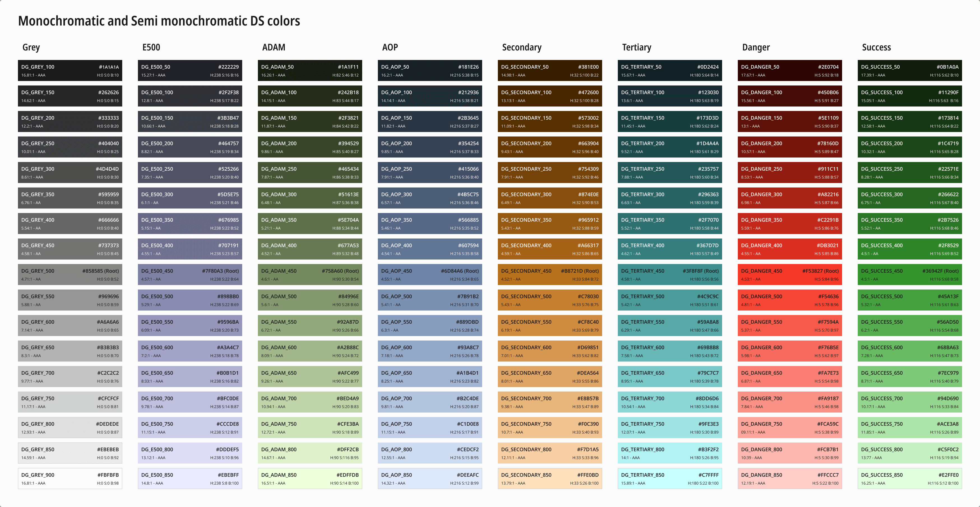Image resolution: width=980 pixels, height=507 pixels.
Task: Choose the DG_DANGER_250 swatch
Action: (790, 173)
